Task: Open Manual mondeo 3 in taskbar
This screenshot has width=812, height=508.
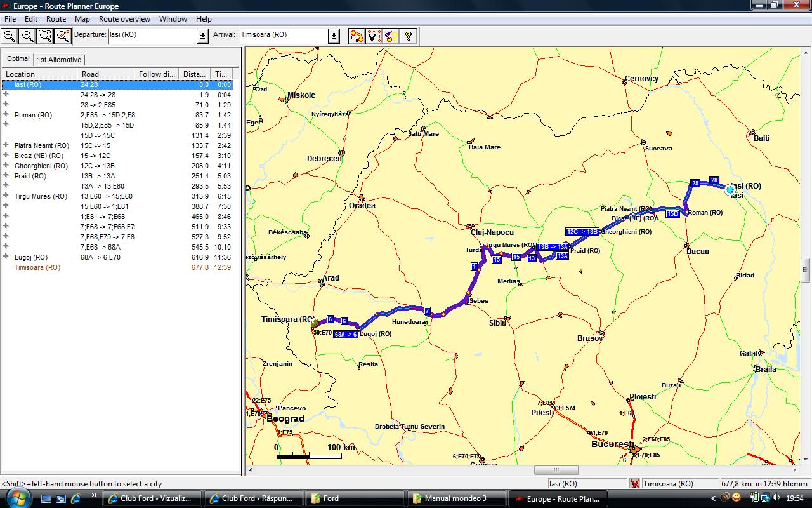Action: pos(455,498)
